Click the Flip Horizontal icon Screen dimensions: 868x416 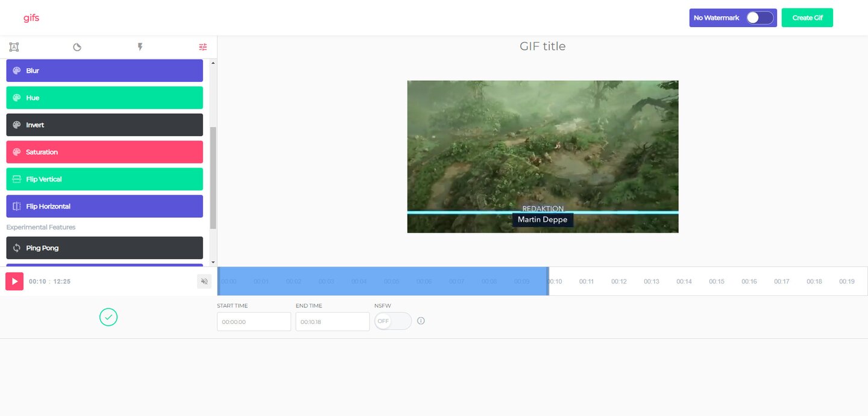tap(17, 206)
